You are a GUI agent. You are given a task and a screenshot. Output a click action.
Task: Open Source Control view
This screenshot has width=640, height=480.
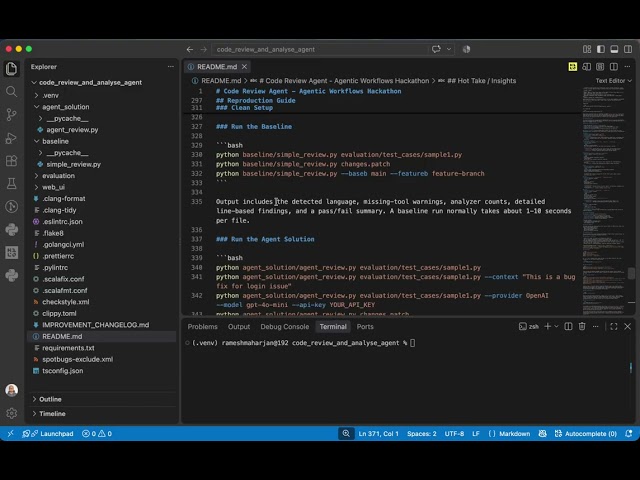(x=11, y=115)
